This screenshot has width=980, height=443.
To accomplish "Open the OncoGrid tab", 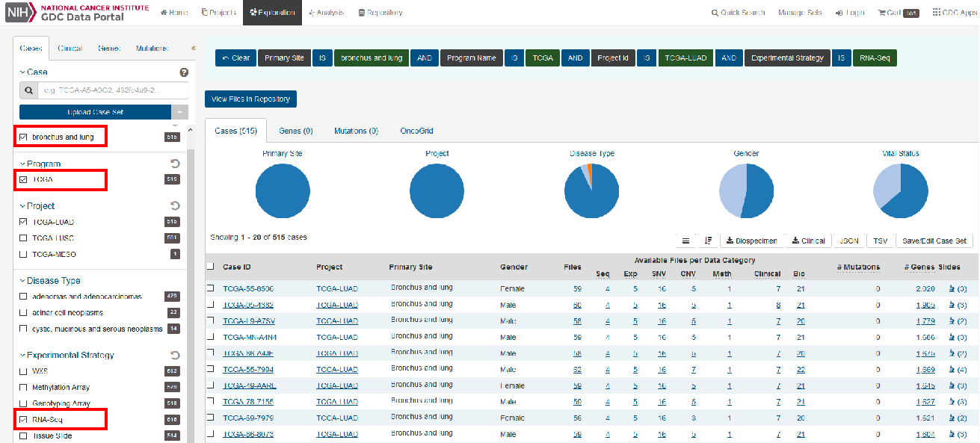I will click(416, 131).
